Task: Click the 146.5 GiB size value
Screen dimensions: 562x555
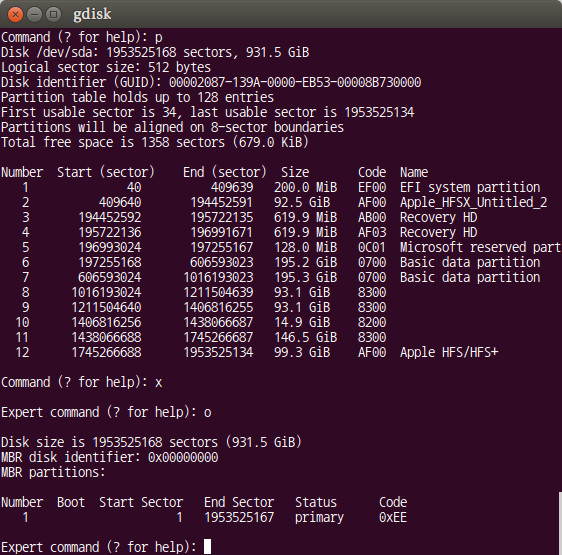Action: [306, 337]
